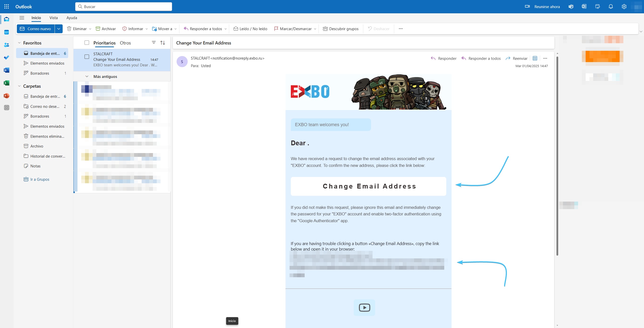Screen dimensions: 644x328
Task: Open the Notas folder
Action: [x=42, y=166]
